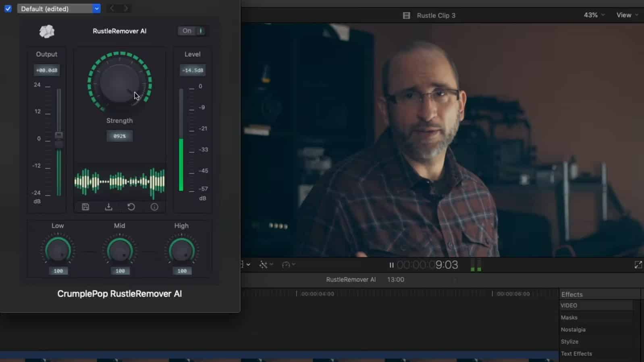Reset settings with the circular arrow icon
The image size is (644, 362).
(131, 207)
